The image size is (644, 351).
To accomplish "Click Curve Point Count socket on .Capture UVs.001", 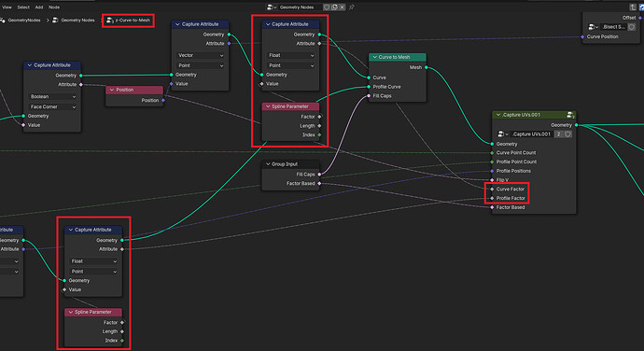I will click(492, 153).
